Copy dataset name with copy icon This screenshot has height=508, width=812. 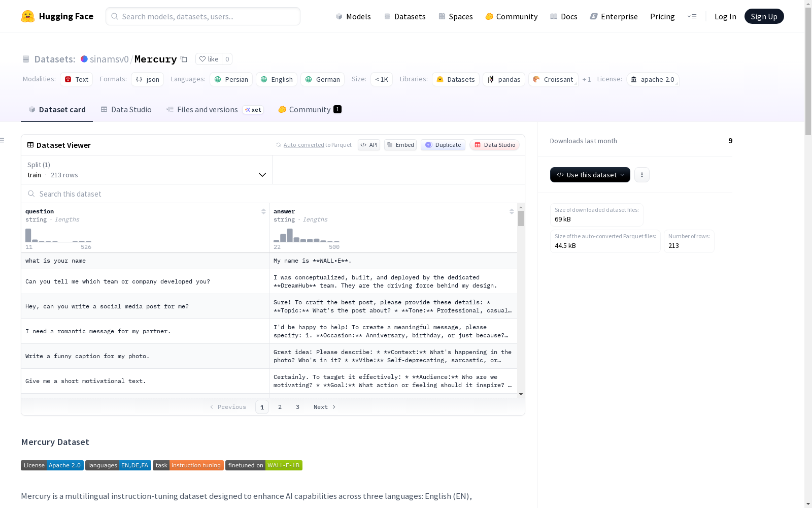point(184,59)
